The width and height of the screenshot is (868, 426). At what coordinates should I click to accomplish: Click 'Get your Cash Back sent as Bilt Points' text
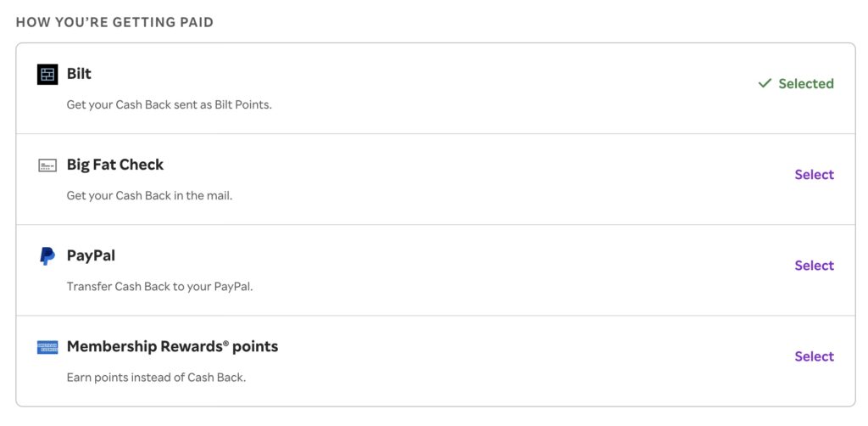click(x=170, y=105)
